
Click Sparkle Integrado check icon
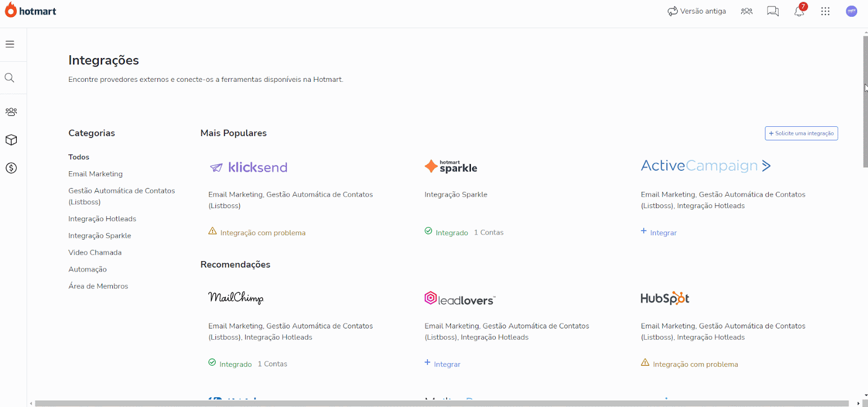[x=429, y=231]
